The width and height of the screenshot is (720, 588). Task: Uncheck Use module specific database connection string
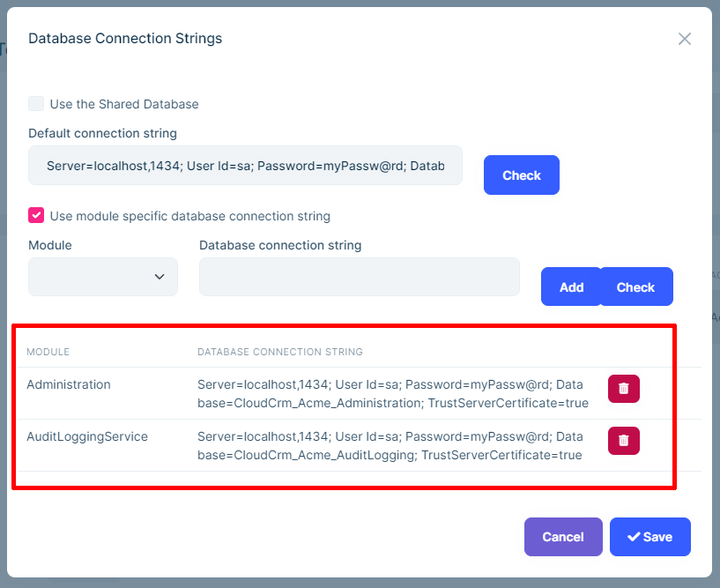[36, 215]
